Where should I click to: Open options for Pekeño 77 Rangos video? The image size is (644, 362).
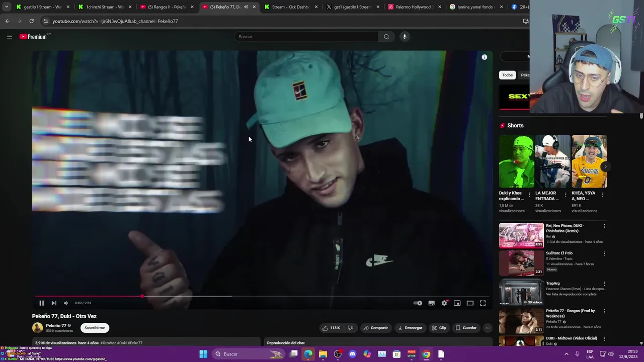[x=604, y=311]
